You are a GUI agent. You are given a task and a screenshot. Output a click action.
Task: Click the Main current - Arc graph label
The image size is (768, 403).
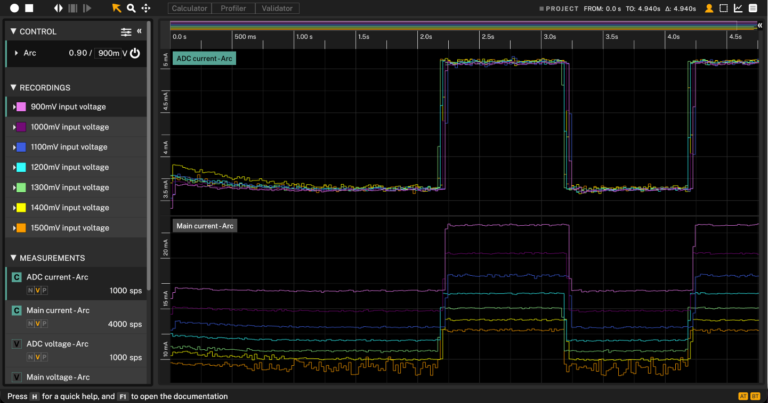[x=205, y=226]
